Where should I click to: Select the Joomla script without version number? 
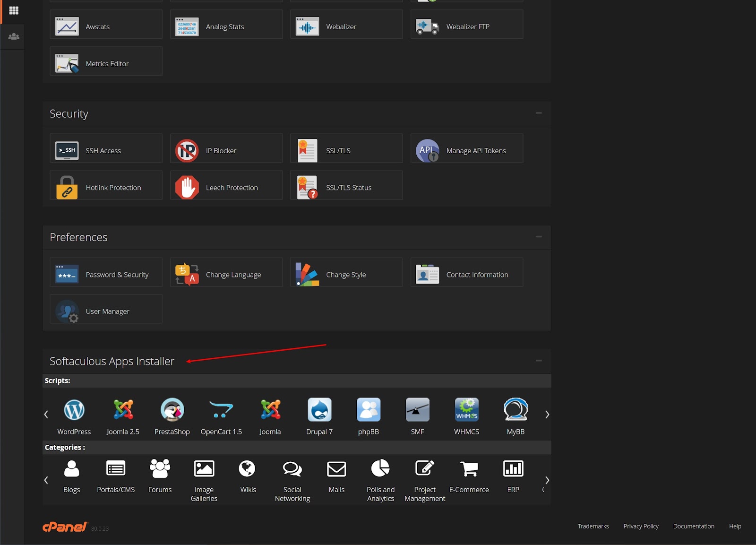coord(270,416)
